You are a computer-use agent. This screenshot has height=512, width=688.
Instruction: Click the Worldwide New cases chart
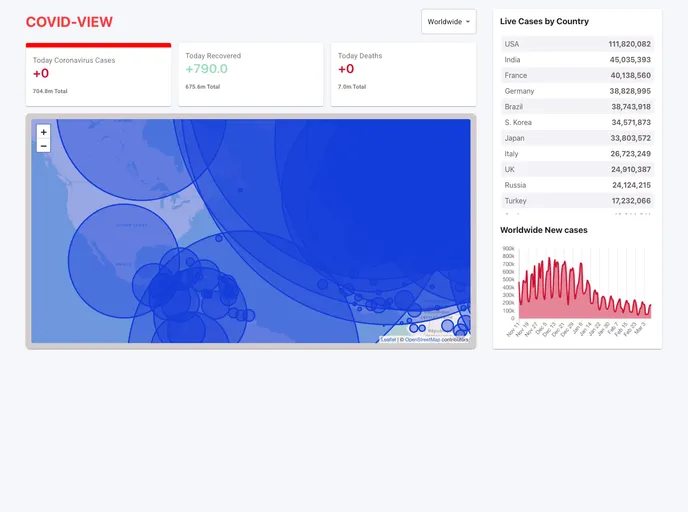(577, 290)
